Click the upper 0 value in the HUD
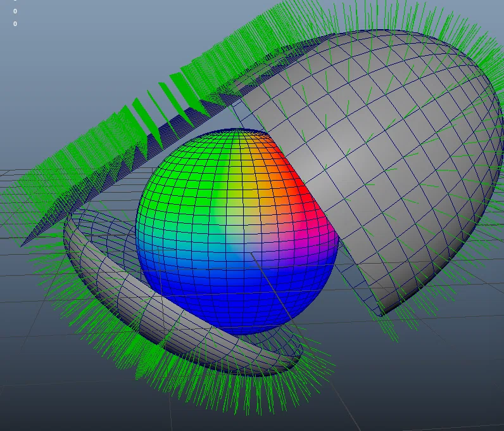Viewport: 504px width, 431px height. [15, 11]
